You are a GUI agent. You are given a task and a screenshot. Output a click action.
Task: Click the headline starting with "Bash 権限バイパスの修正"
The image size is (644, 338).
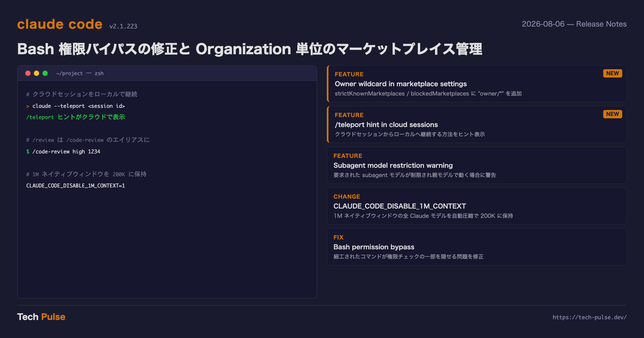click(x=250, y=49)
